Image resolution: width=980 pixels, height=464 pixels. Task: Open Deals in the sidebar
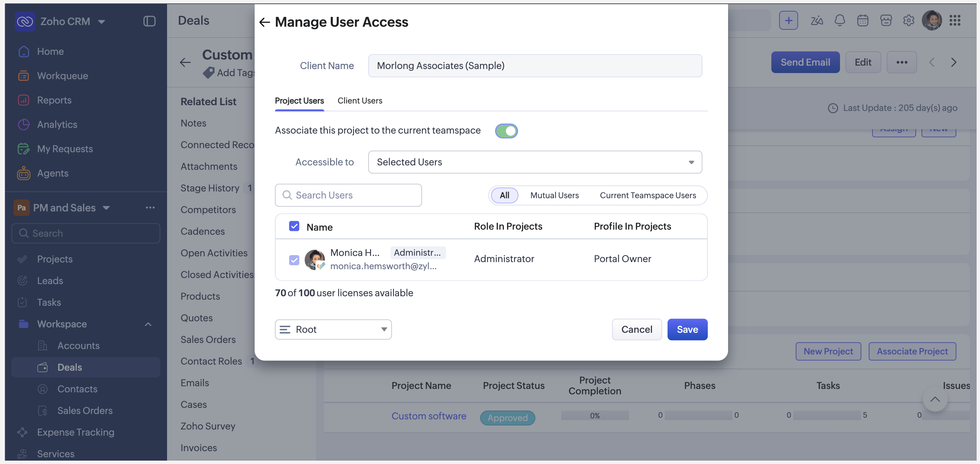(x=86, y=367)
